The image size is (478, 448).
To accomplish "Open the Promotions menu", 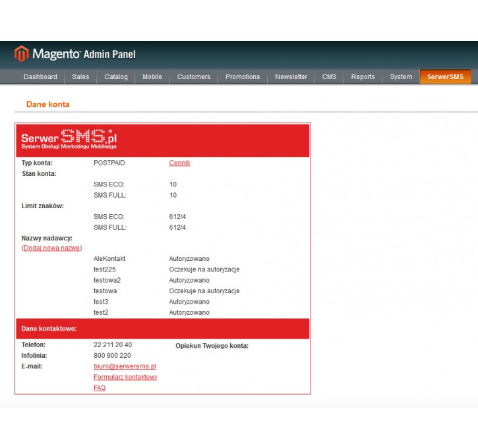I will click(x=243, y=76).
